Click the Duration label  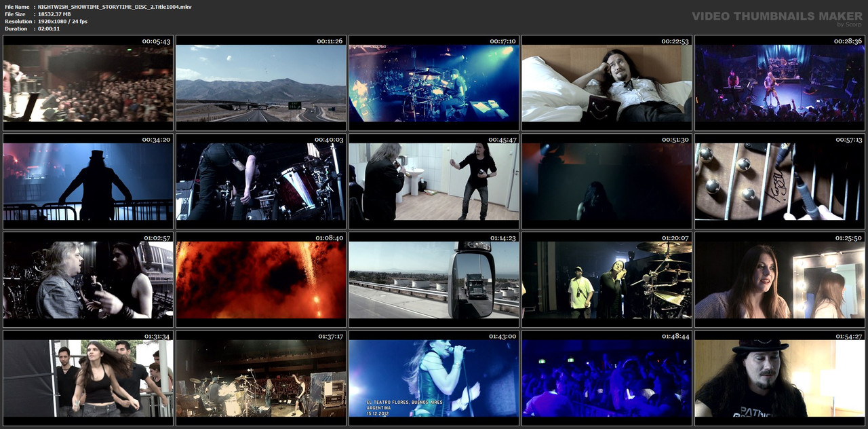point(16,29)
